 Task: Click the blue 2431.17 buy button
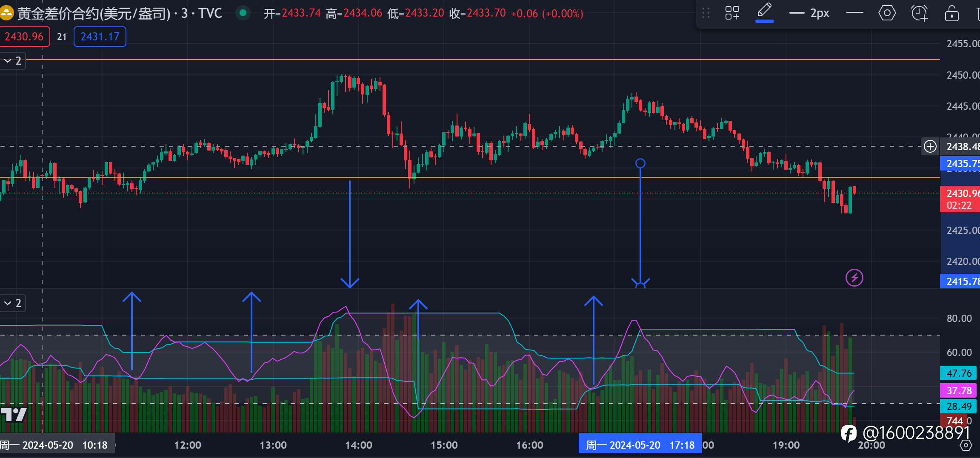(100, 37)
